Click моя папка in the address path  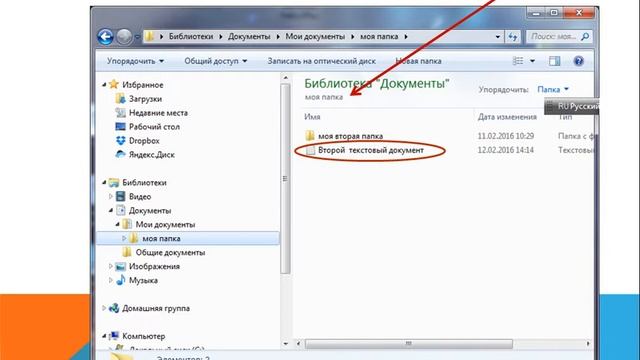(379, 36)
